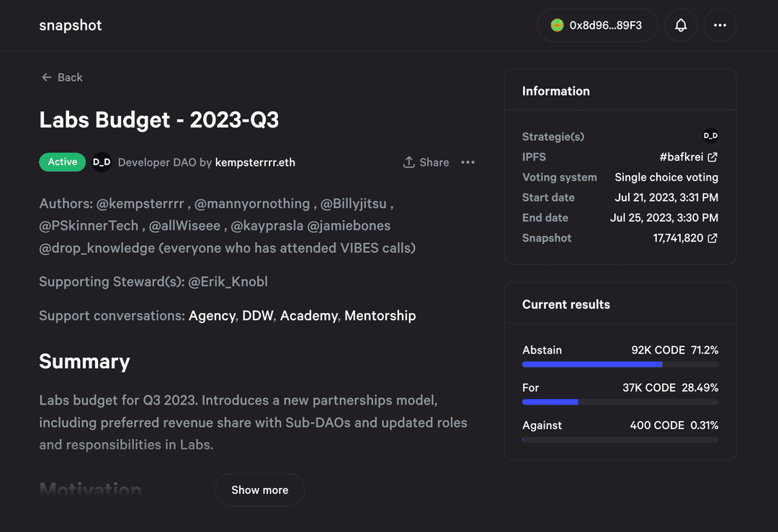Click the For result progress bar
Viewport: 778px width, 532px height.
click(x=620, y=402)
